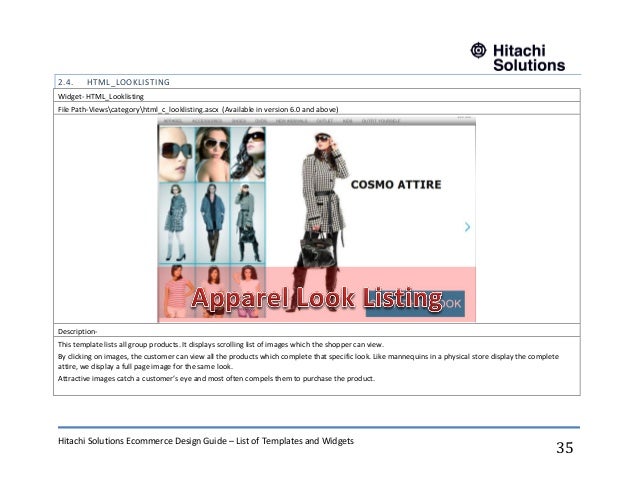Viewport: 638px width, 493px height.
Task: Select thumbnail of grey coat with hat
Action: 248,223
